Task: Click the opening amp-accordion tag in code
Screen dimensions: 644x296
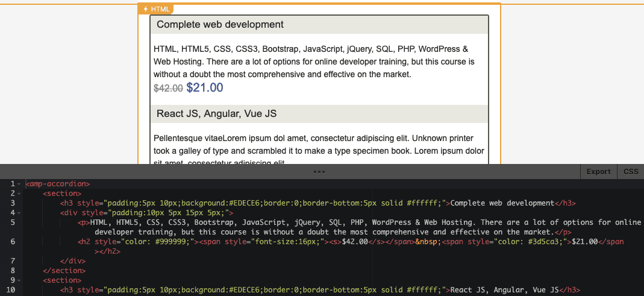Action: [58, 183]
